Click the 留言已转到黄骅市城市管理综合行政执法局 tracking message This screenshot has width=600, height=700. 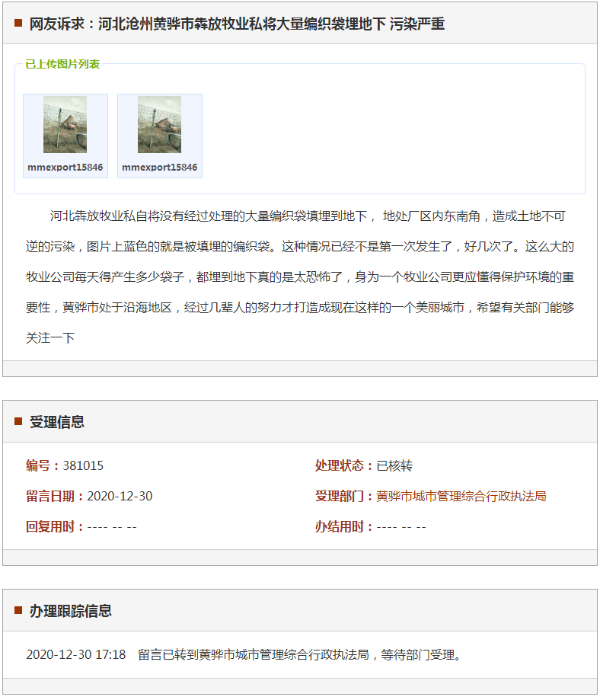coord(299,654)
